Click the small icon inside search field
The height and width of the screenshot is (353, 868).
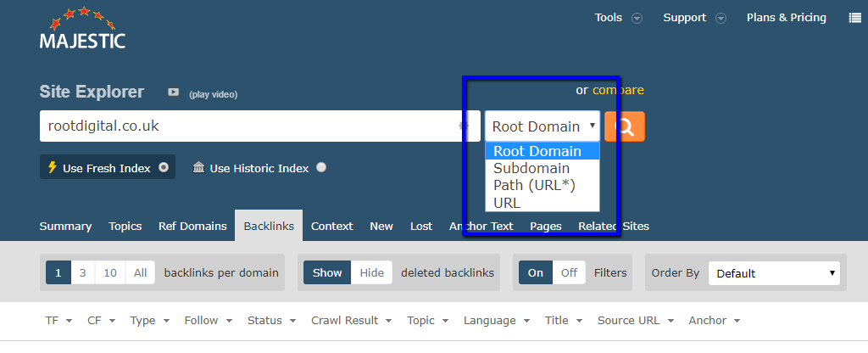[x=464, y=126]
